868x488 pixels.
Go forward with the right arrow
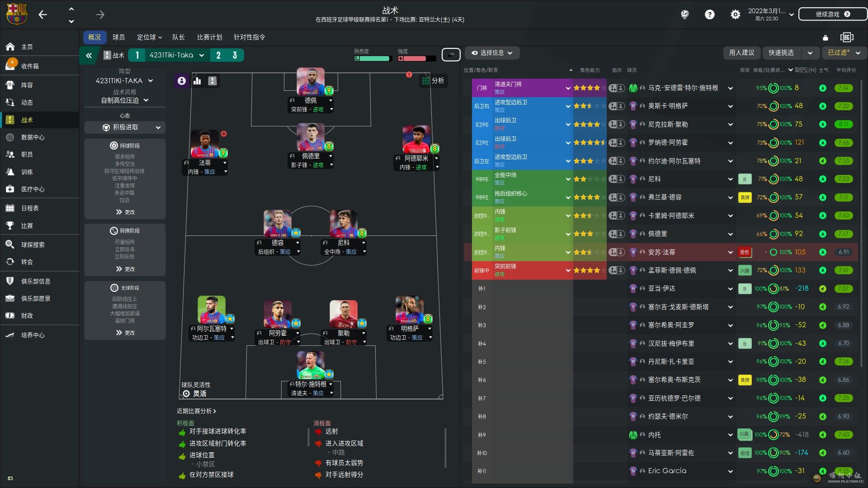click(100, 14)
